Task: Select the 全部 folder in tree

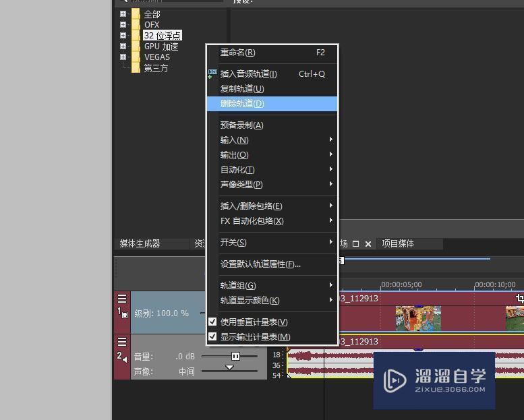Action: [152, 14]
